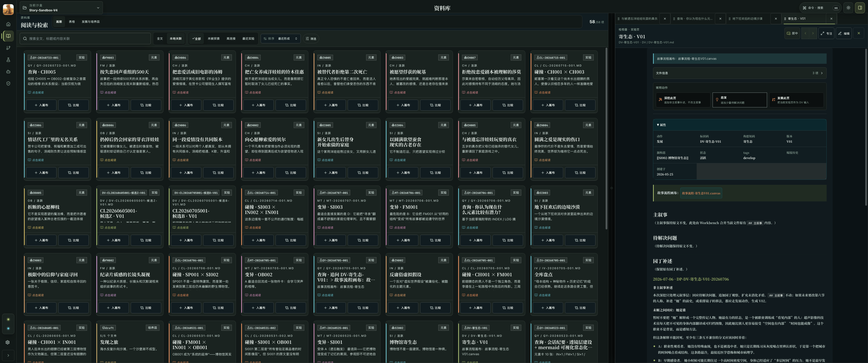868x363 pixels.
Task: Add 查询 · CH005 card to canvas with 入画布
Action: (x=41, y=105)
